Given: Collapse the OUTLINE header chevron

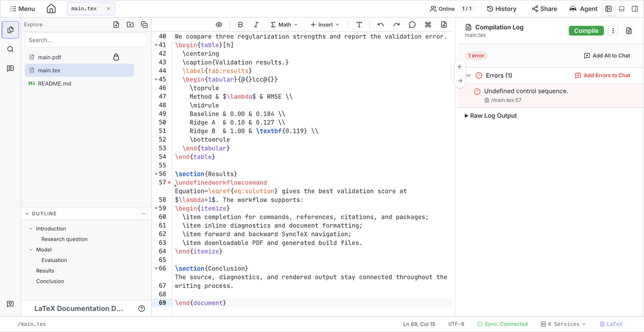Looking at the screenshot, I should click(27, 213).
